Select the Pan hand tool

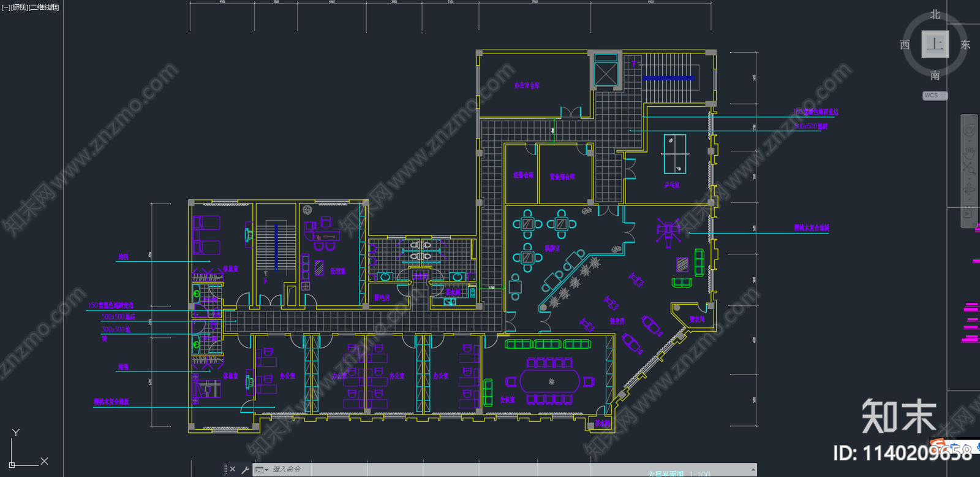coord(969,152)
